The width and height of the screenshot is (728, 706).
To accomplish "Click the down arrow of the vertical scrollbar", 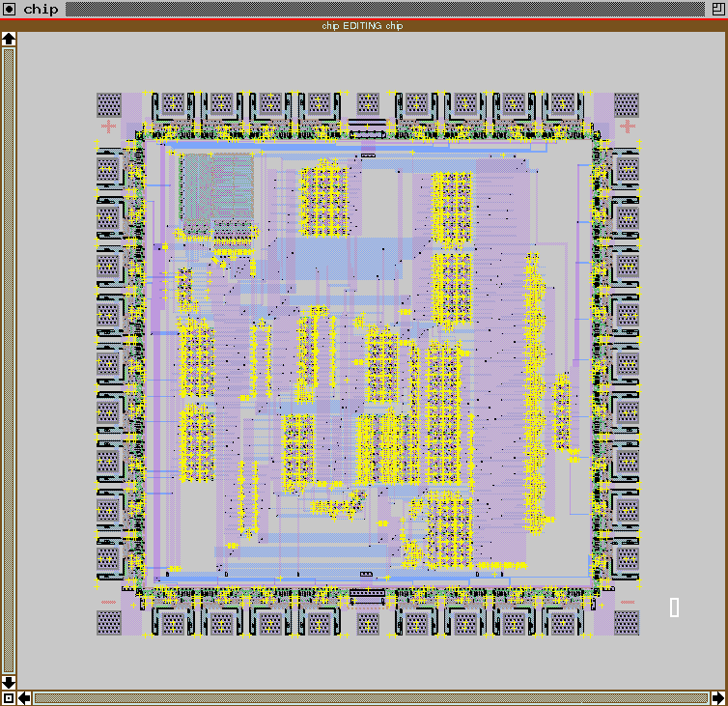I will pyautogui.click(x=9, y=682).
